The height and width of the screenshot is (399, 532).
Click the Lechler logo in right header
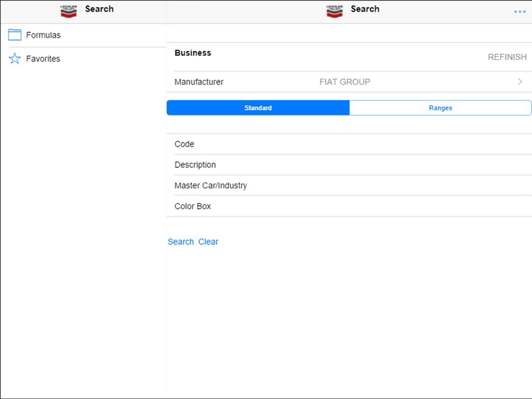tap(335, 12)
